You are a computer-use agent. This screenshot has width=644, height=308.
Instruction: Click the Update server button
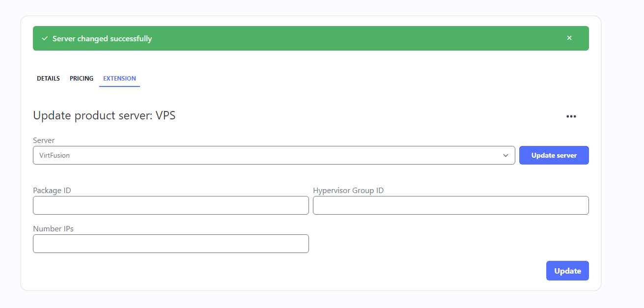pos(554,155)
